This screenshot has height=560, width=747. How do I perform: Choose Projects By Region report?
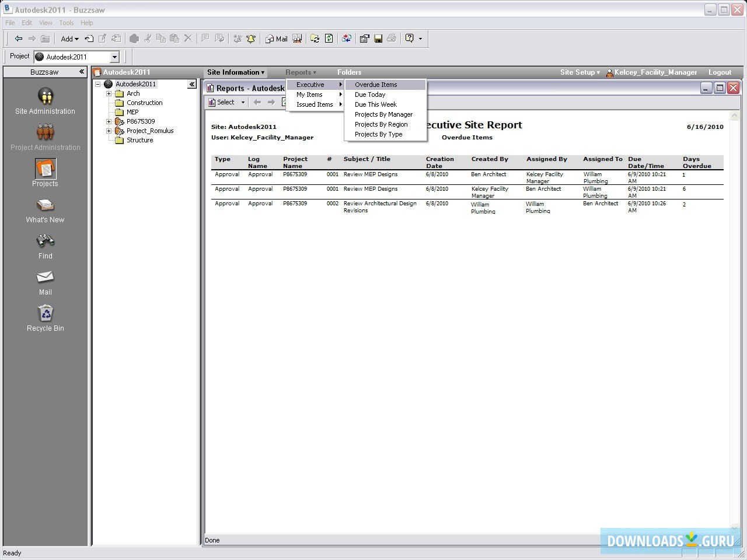point(381,124)
